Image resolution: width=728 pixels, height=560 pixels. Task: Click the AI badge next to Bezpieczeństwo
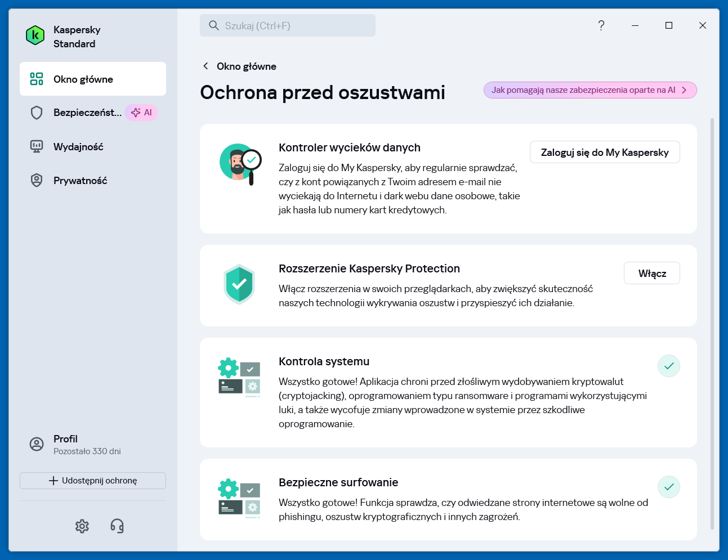tap(141, 113)
